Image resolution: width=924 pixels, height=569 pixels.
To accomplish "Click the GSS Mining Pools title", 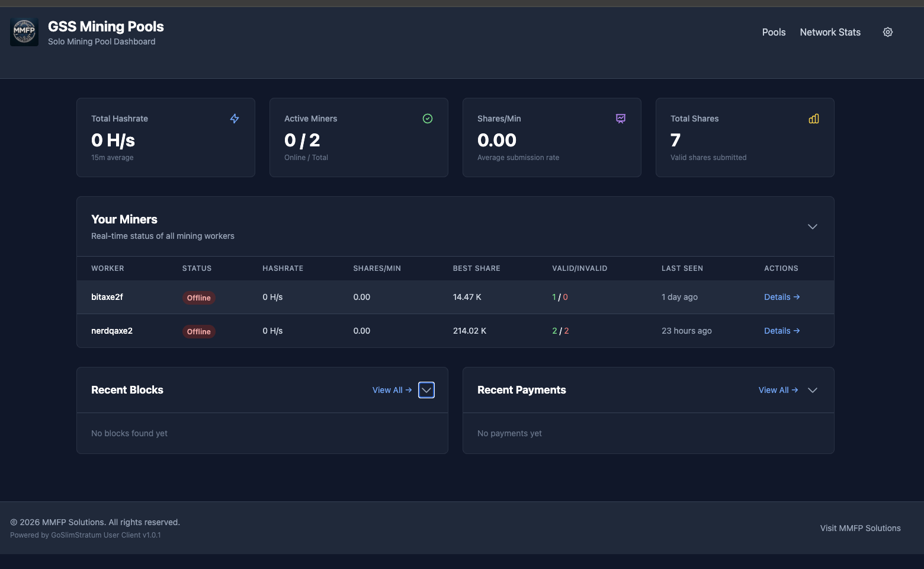I will coord(105,26).
